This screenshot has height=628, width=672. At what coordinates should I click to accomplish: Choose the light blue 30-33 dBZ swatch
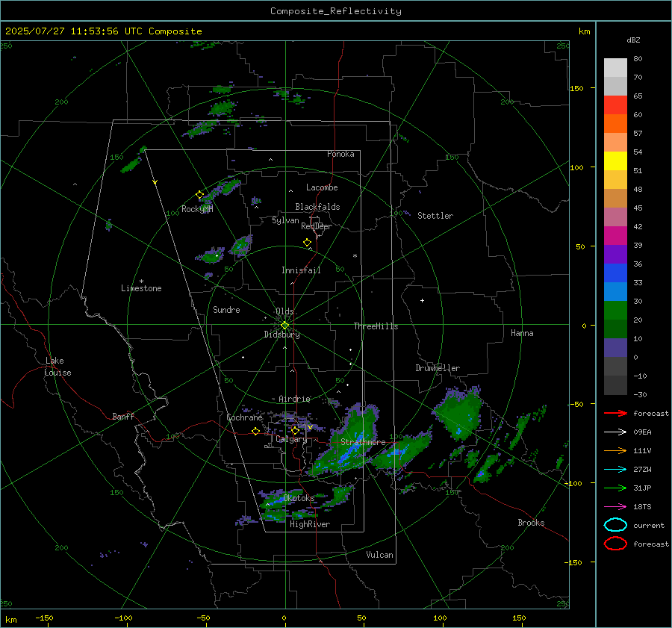(x=615, y=292)
